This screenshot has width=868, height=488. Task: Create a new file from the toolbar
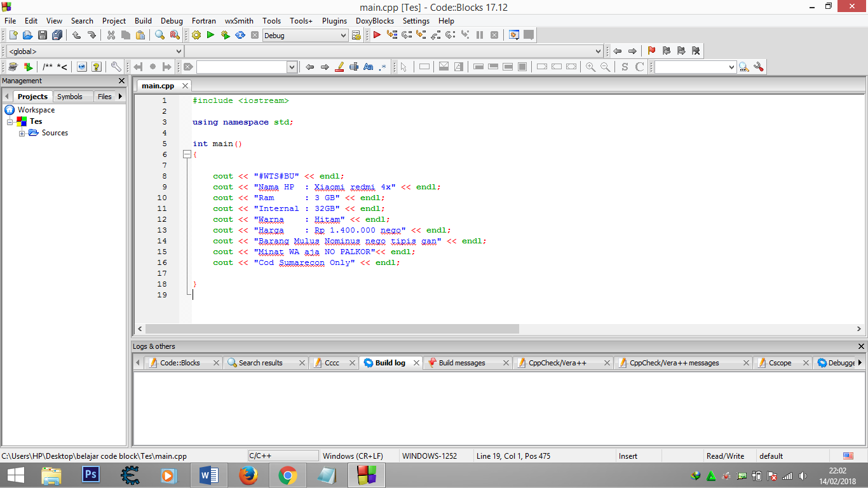pyautogui.click(x=13, y=35)
